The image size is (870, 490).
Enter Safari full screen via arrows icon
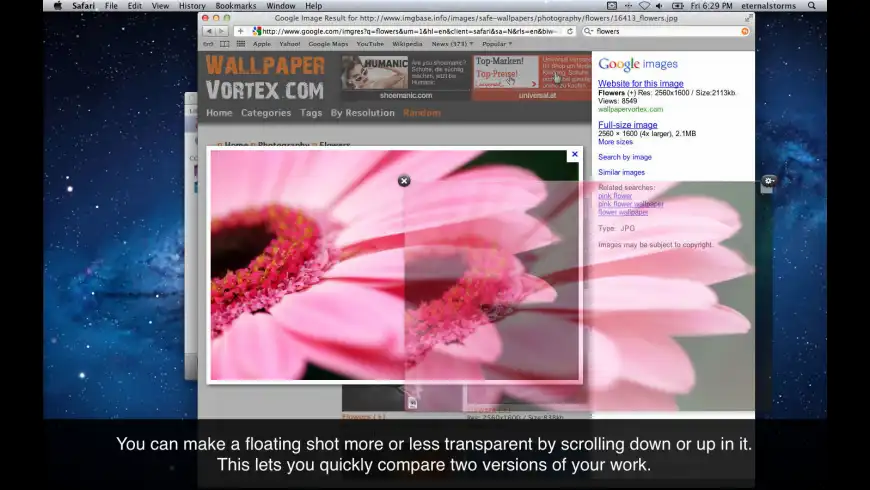[x=748, y=18]
